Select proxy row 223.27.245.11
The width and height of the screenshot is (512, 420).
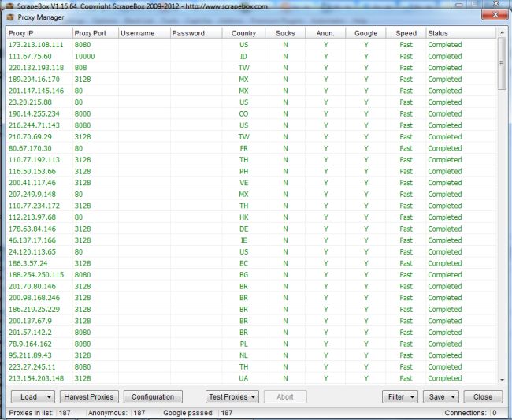(251, 366)
